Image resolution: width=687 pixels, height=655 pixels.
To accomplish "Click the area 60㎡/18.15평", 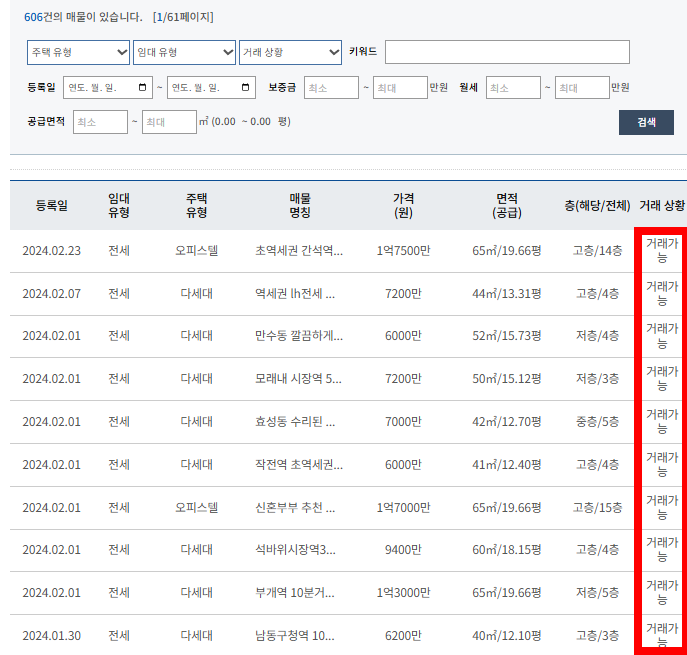I will (x=507, y=549).
